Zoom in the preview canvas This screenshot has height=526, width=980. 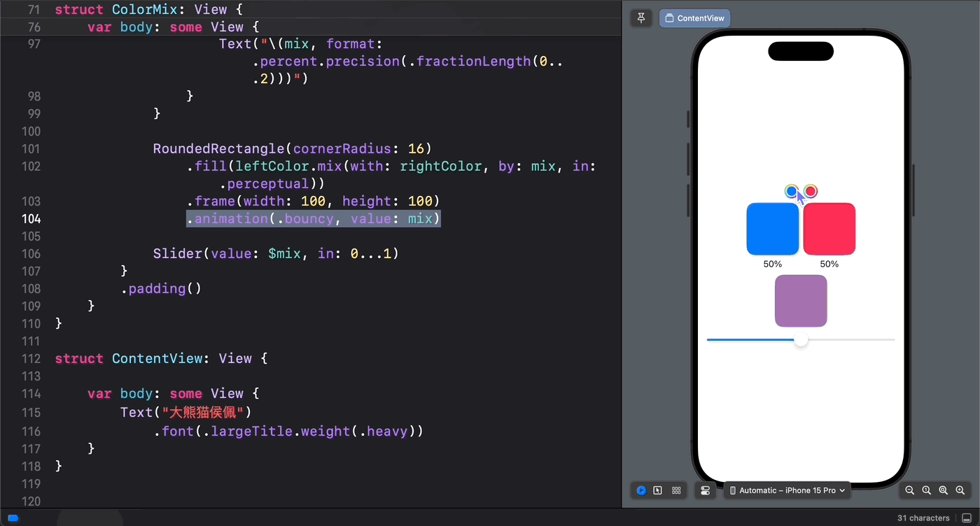(960, 490)
